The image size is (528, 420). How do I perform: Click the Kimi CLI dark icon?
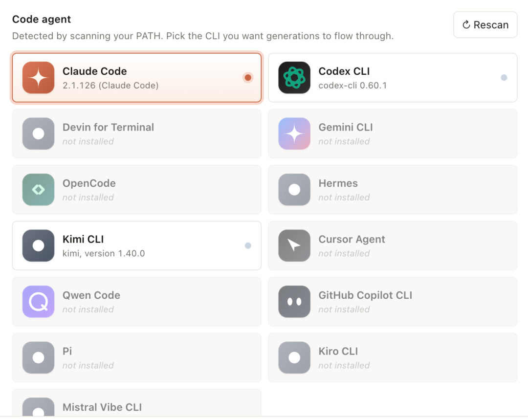pyautogui.click(x=39, y=245)
